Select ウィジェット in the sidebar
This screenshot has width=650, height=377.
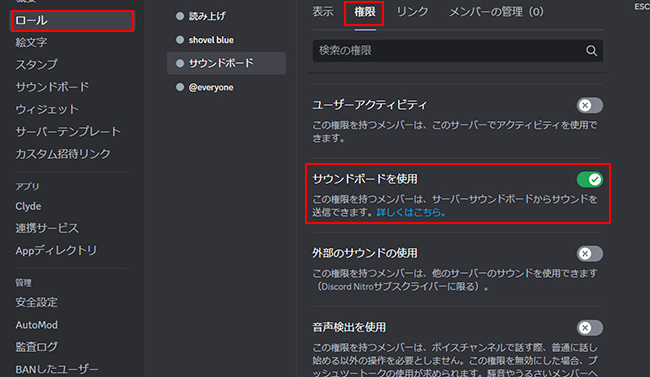[47, 109]
